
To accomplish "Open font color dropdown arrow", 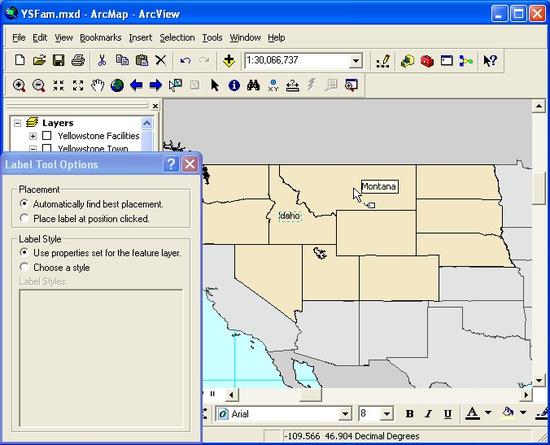I will click(x=488, y=413).
